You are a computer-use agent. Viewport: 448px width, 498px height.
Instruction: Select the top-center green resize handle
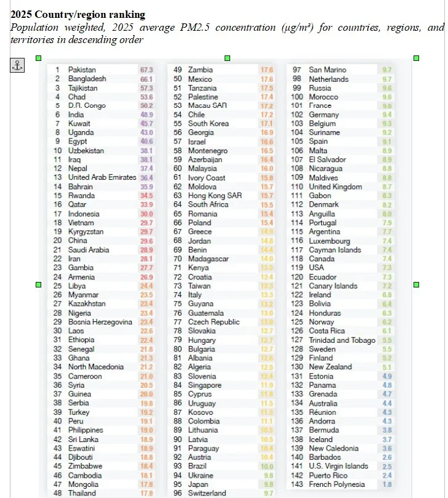(x=227, y=58)
